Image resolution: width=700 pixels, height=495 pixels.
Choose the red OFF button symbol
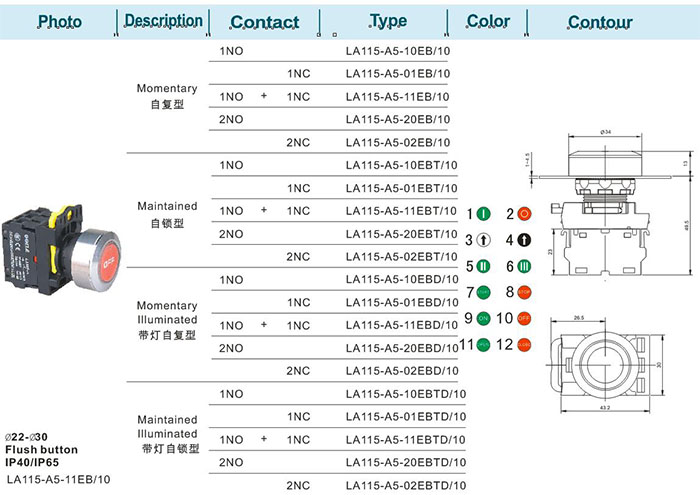[x=524, y=318]
